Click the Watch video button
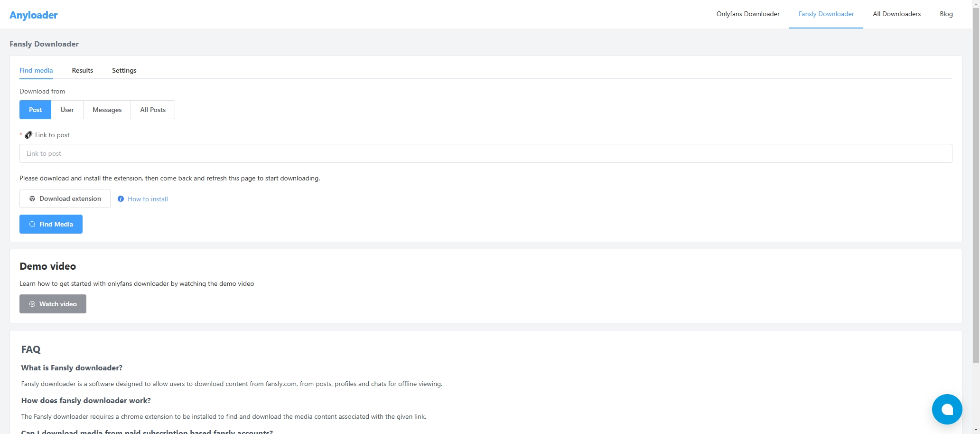Image resolution: width=980 pixels, height=434 pixels. [53, 304]
